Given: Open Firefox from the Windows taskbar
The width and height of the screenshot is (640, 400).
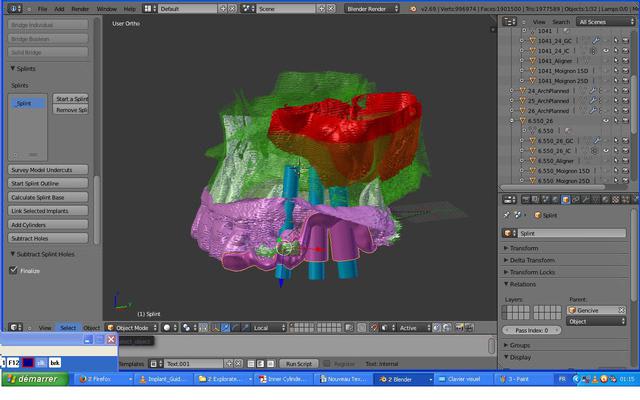Looking at the screenshot, I should [97, 379].
